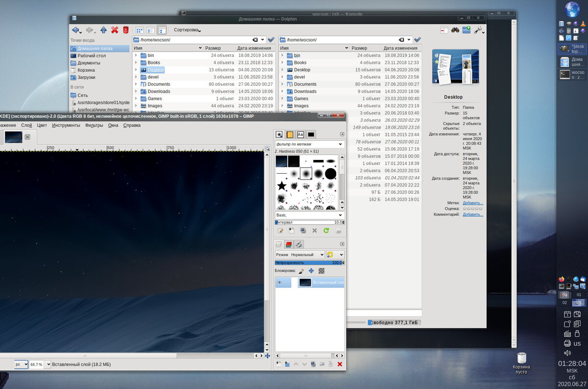Click the Добавить link next to Метки
588x389 pixels.
point(473,203)
